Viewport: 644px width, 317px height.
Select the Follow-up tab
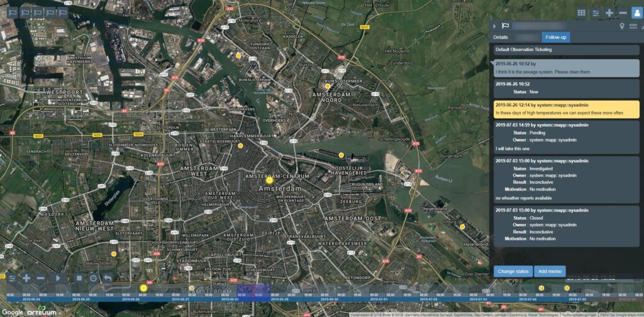[555, 38]
